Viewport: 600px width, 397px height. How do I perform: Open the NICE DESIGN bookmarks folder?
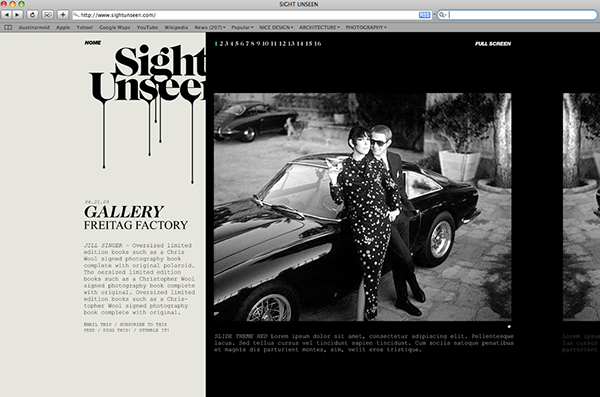276,28
